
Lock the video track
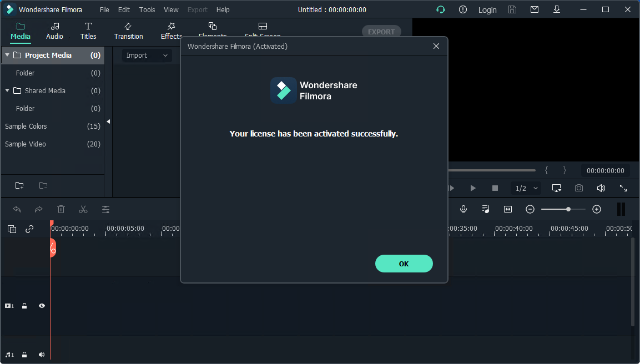[x=24, y=306]
